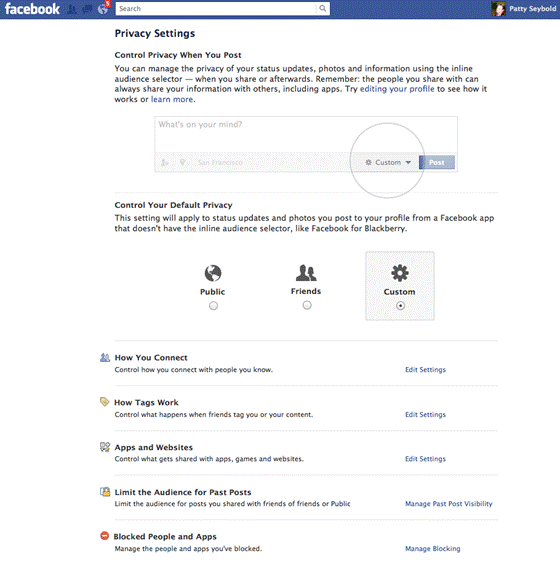560x564 pixels.
Task: Open Manage Past Post Visibility link
Action: point(449,504)
